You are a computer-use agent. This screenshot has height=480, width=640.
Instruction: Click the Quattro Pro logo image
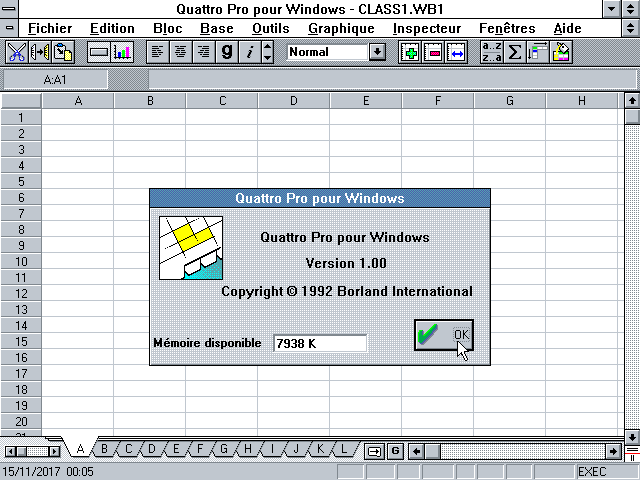coord(191,248)
